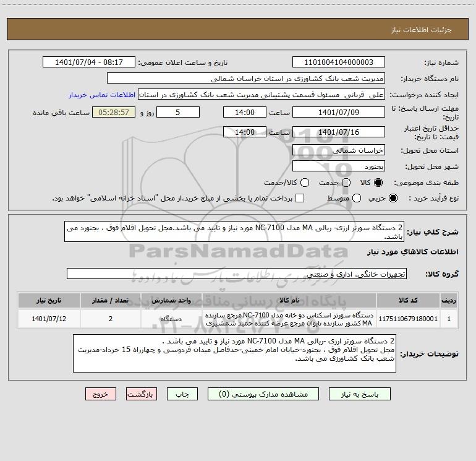Click the product name cell NC-7100
The height and width of the screenshot is (461, 476).
coord(289,319)
